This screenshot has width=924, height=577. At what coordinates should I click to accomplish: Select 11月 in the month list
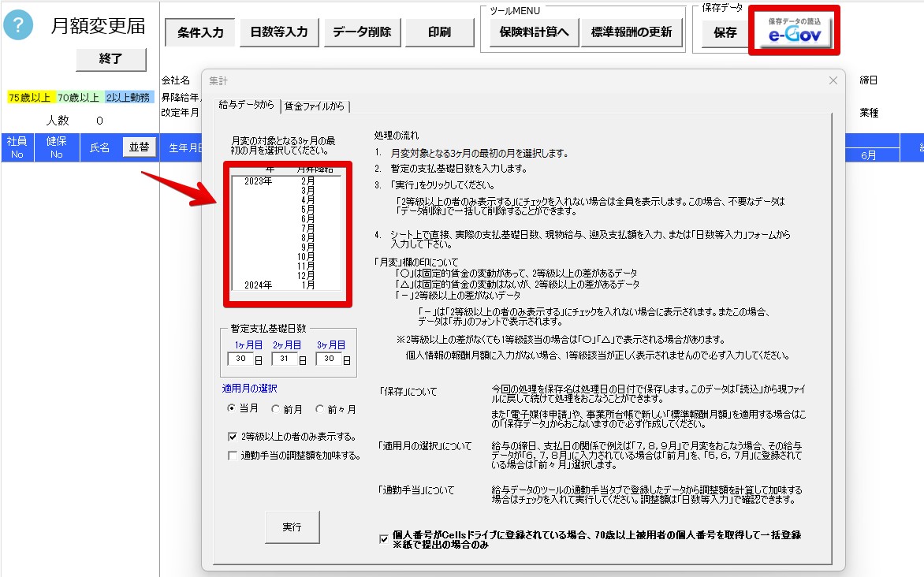tap(286, 266)
